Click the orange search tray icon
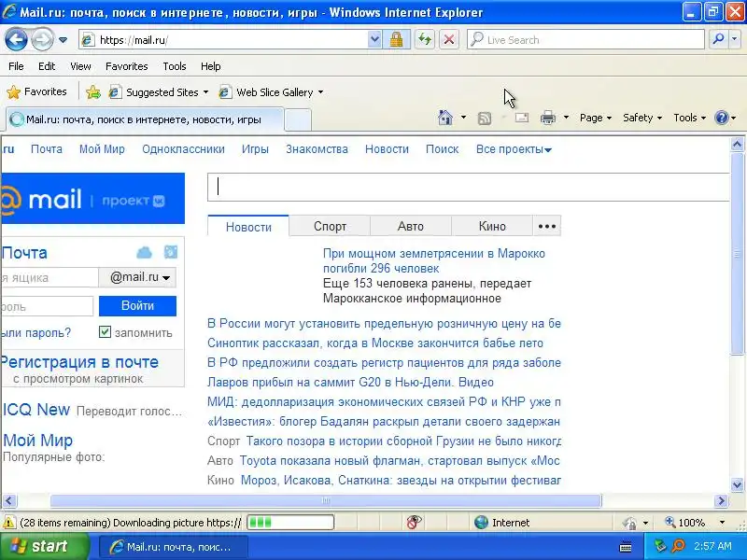Screen dimensions: 747x560 coord(678,546)
